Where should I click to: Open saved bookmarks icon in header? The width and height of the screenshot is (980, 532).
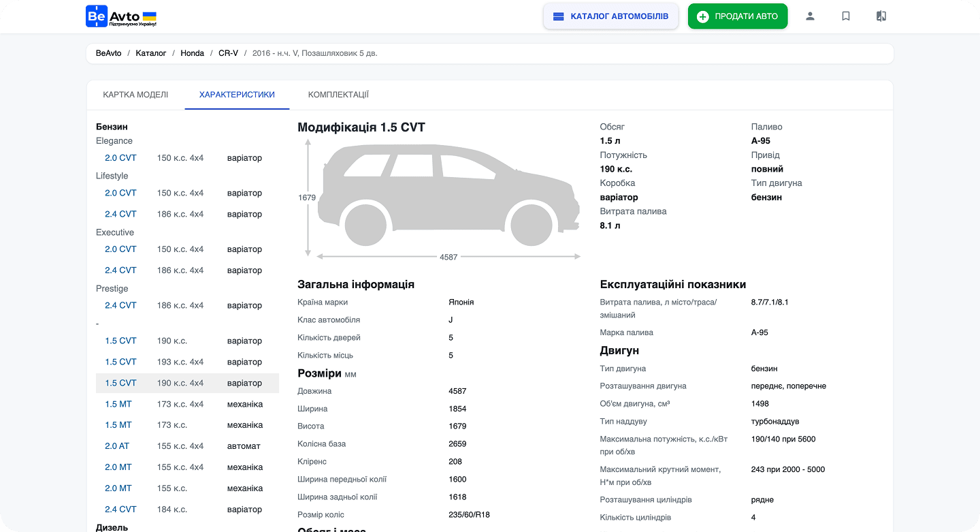click(x=846, y=16)
